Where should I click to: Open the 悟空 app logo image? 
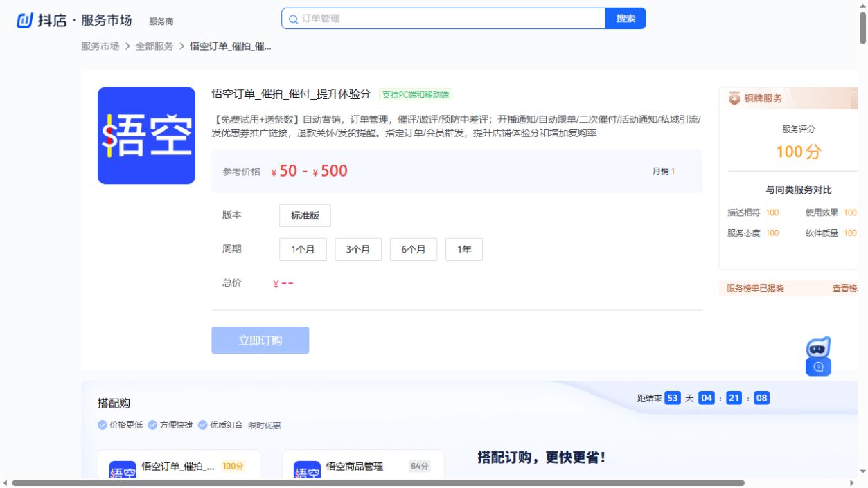click(x=146, y=136)
